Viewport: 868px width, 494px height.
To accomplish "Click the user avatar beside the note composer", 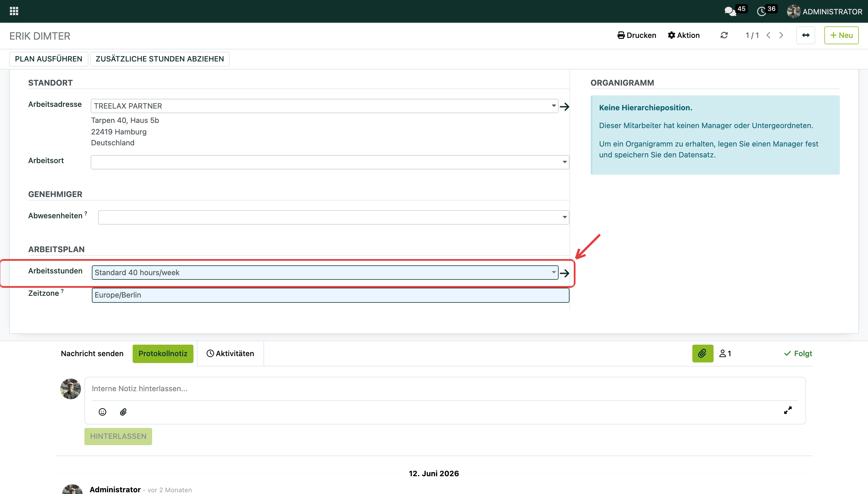I will coord(71,389).
